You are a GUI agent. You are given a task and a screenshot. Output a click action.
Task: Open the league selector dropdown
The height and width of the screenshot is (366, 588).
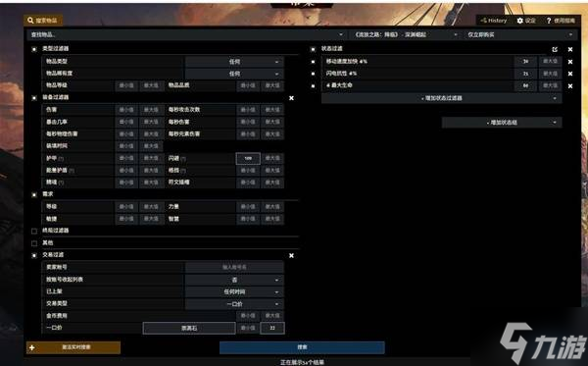click(x=406, y=34)
